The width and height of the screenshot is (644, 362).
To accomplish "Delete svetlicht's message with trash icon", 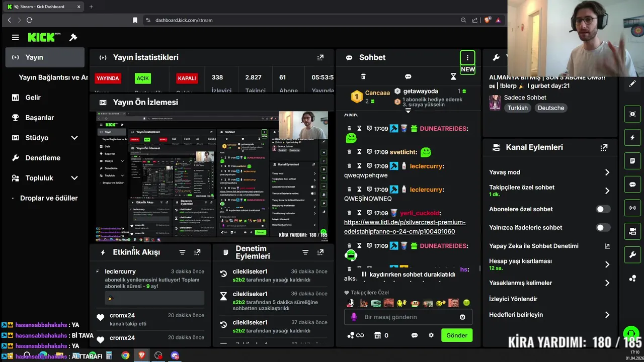I will [349, 152].
